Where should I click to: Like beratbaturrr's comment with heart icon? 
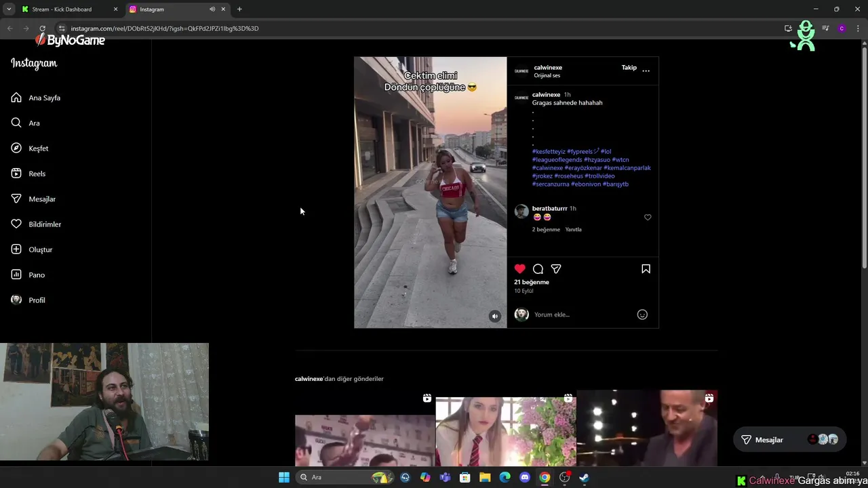pyautogui.click(x=648, y=218)
